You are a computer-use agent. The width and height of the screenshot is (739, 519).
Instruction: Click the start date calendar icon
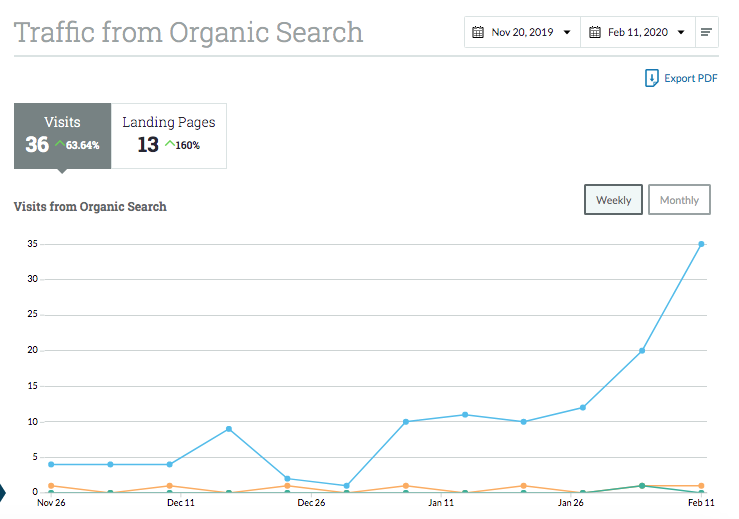click(478, 32)
